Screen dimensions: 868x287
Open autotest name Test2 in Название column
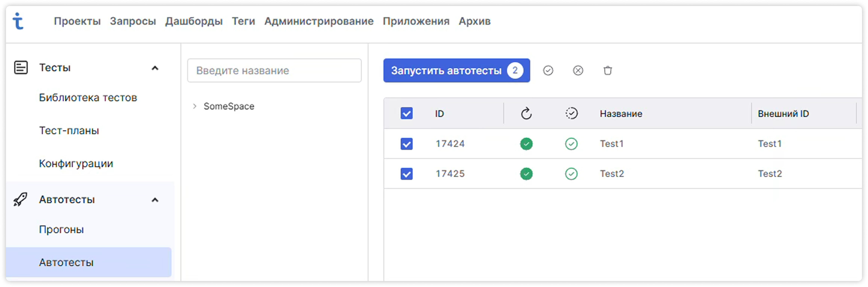point(612,174)
